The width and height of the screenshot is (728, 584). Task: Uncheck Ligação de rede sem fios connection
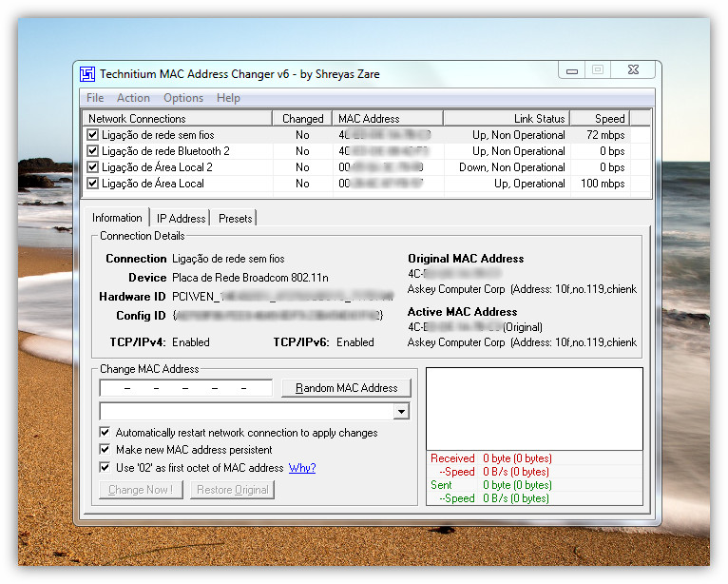tap(93, 135)
